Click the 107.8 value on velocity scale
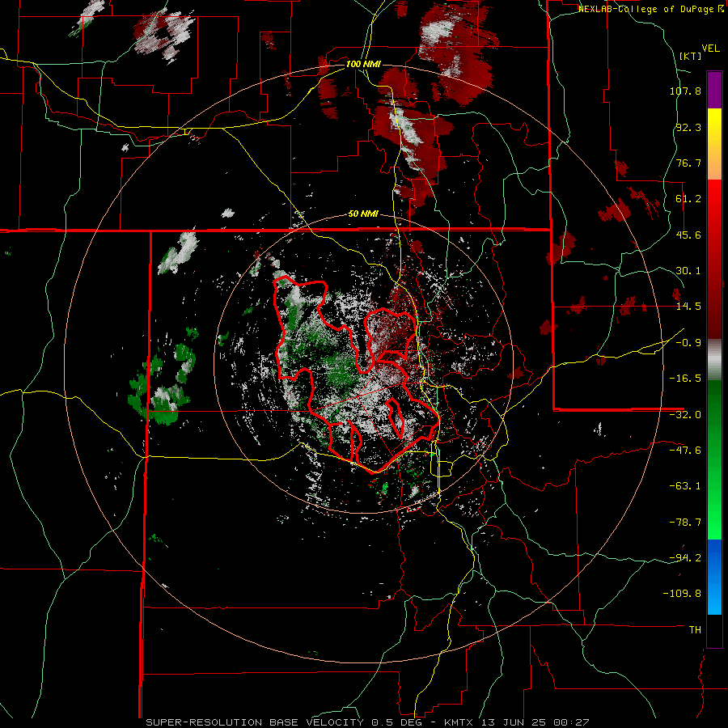Viewport: 728px width, 728px height. coord(685,91)
